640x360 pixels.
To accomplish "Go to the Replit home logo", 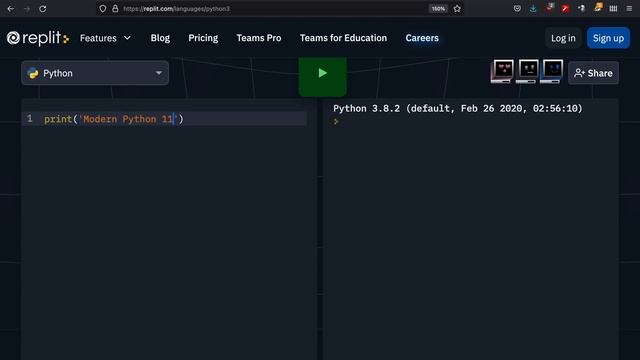I will (38, 38).
